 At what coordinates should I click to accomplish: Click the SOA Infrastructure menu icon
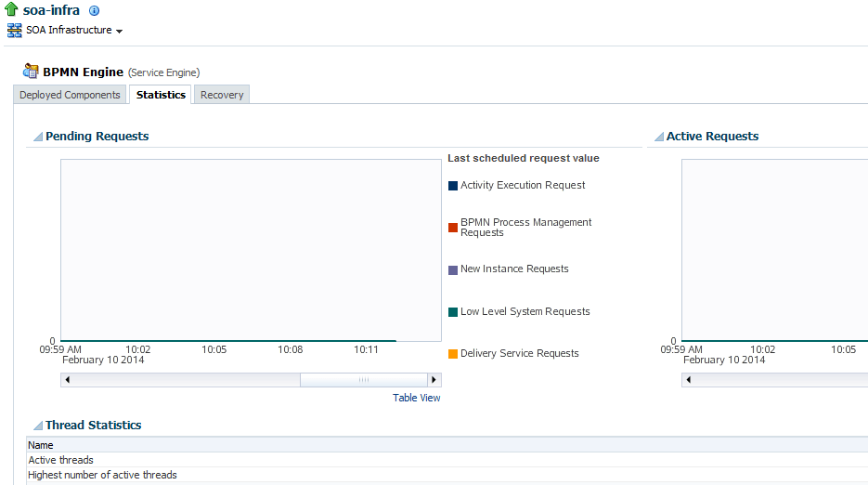tap(15, 30)
